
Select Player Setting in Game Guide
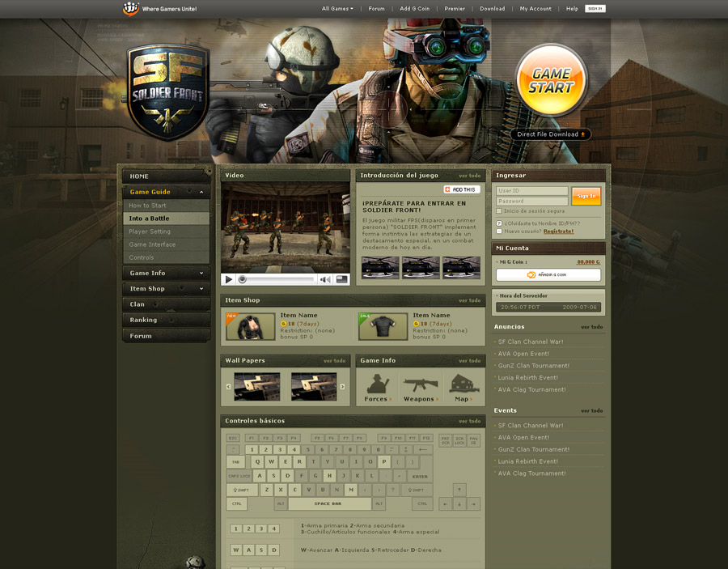[166, 231]
